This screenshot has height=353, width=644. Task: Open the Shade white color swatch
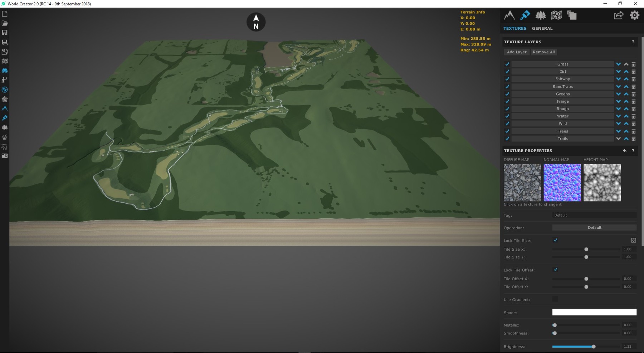click(x=594, y=312)
